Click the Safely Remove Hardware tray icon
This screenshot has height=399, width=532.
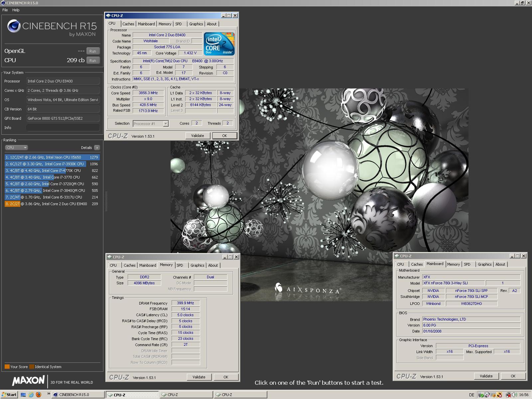tap(481, 395)
